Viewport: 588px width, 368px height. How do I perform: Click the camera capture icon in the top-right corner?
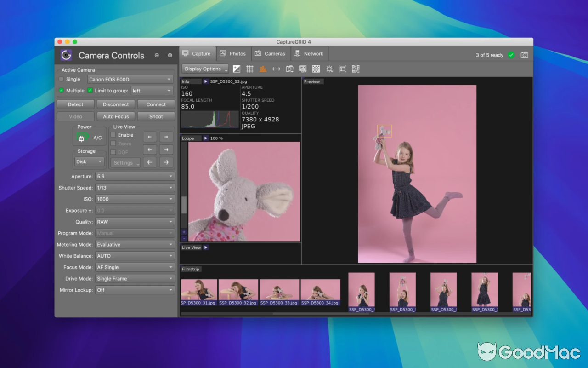click(524, 54)
